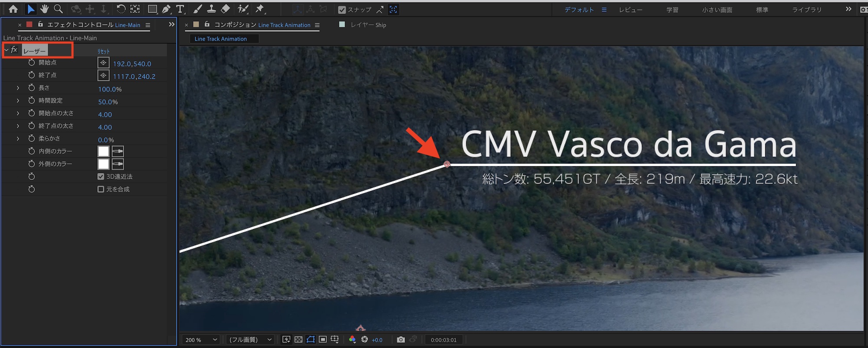The height and width of the screenshot is (348, 868).
Task: Click the 0:00:03:01 preview timecode
Action: pos(444,340)
